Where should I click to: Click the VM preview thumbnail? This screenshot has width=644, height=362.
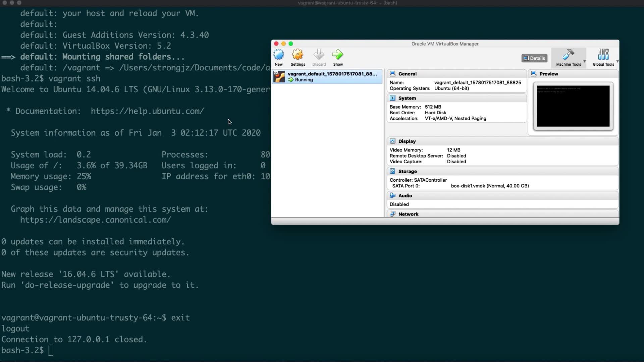[x=573, y=106]
